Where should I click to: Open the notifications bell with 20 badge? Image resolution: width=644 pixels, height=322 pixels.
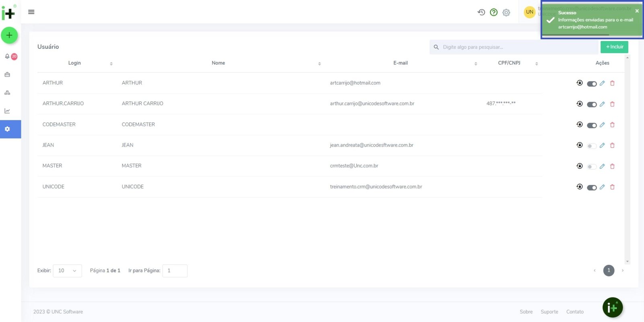click(7, 56)
